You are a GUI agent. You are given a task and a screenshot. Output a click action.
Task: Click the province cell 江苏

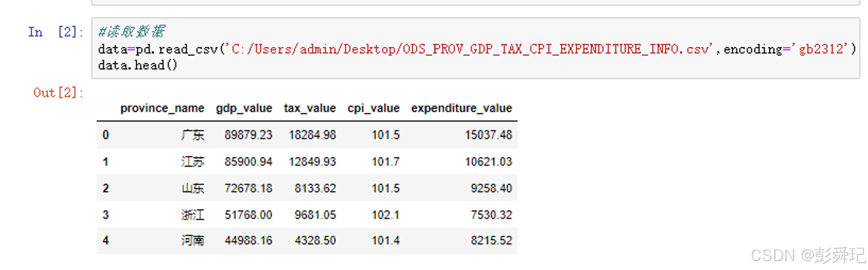coord(193,162)
